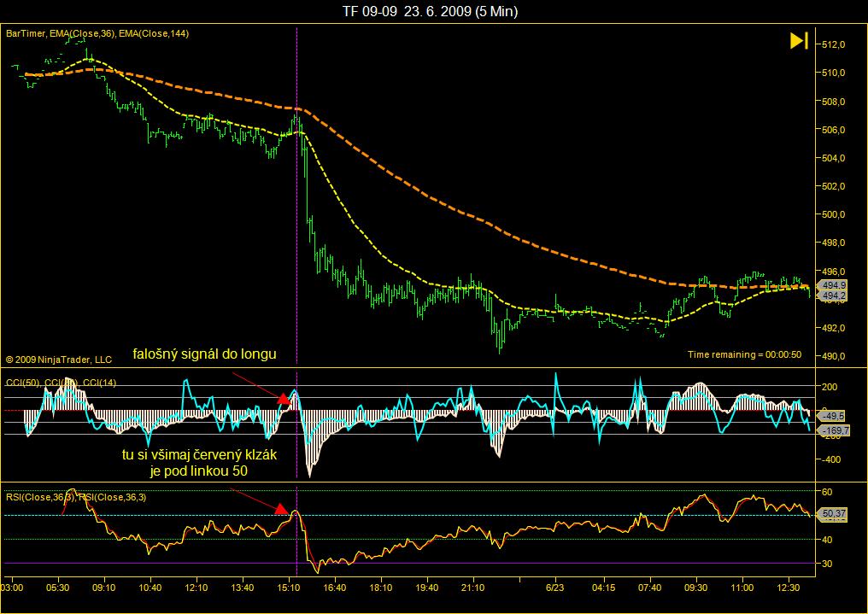Click the 11:00 time axis label
Screen dimensions: 868x614
(x=742, y=588)
